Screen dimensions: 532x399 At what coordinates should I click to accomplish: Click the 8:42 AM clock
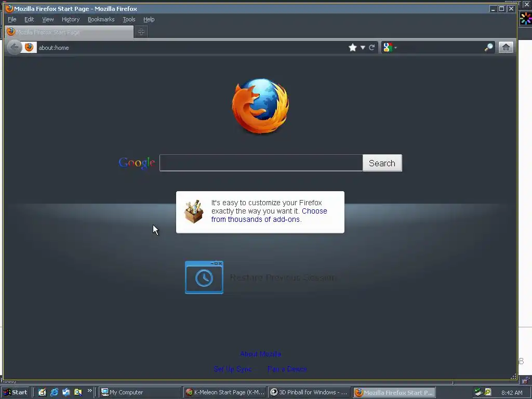pyautogui.click(x=512, y=393)
